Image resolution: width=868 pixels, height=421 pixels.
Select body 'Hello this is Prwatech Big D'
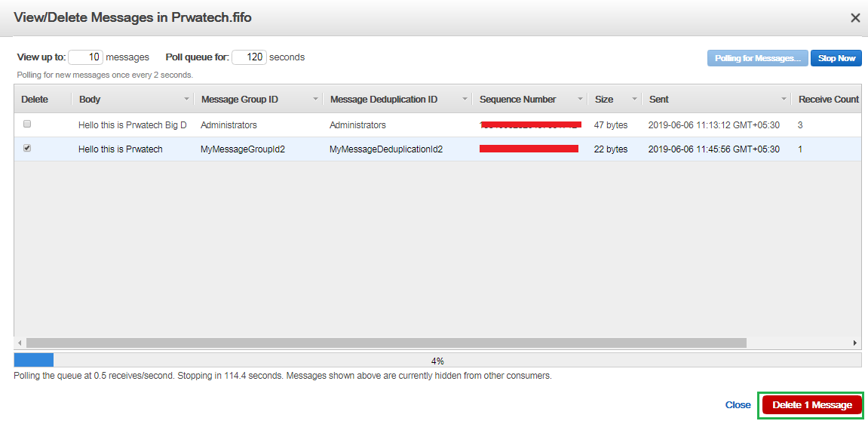pyautogui.click(x=132, y=125)
